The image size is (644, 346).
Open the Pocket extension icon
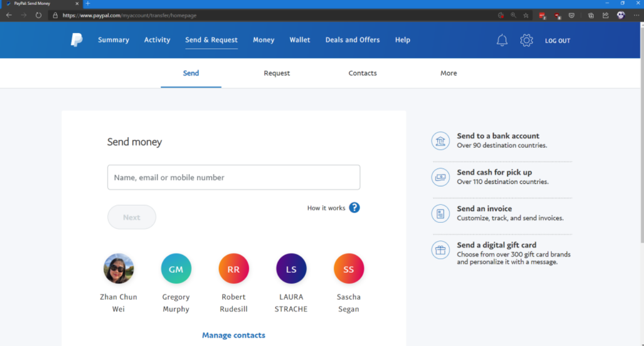[x=572, y=15]
